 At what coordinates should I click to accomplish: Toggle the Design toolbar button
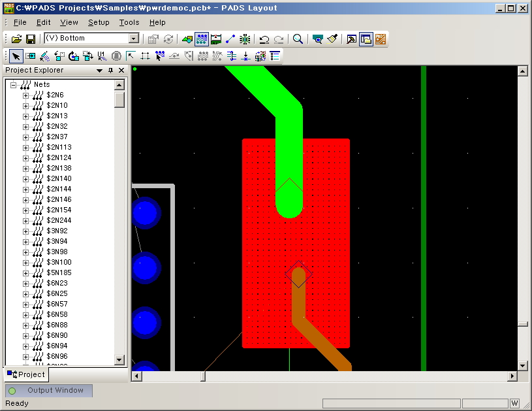(202, 39)
